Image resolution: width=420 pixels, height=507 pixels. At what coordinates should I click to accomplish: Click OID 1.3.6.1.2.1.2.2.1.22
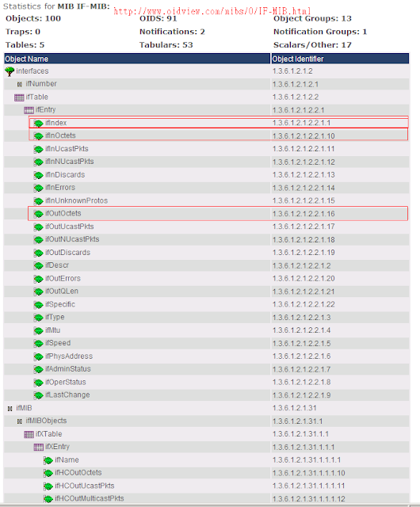point(304,304)
